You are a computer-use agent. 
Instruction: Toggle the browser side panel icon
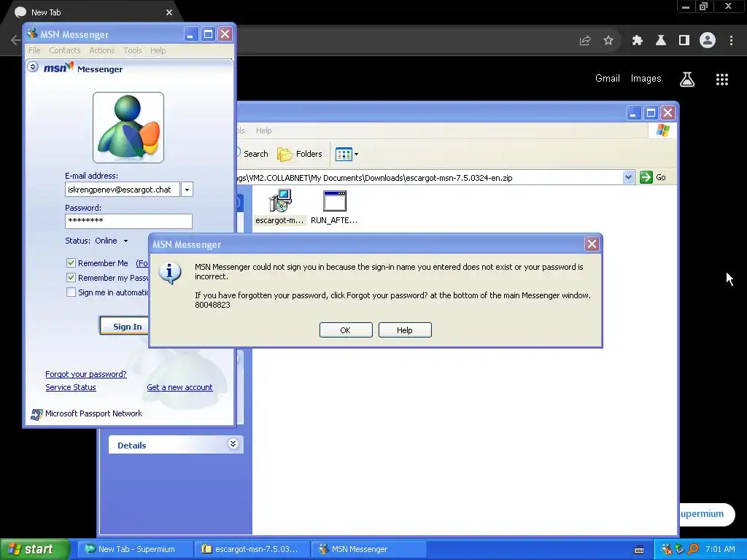(x=684, y=41)
